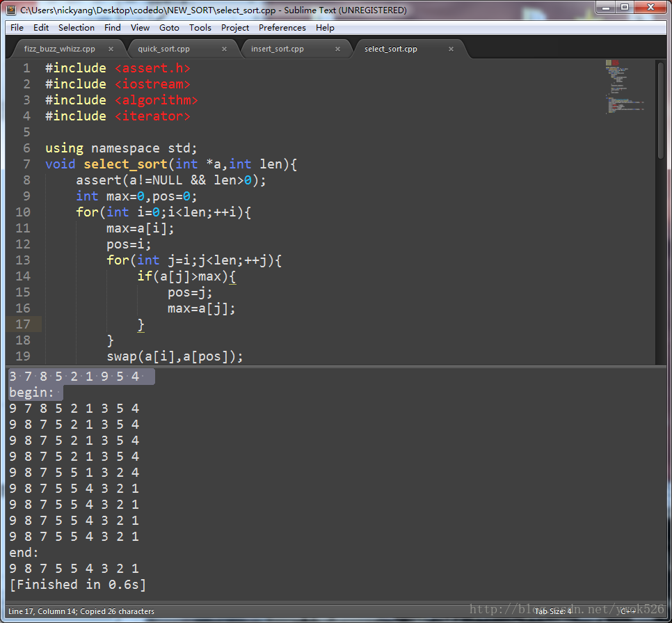Click the Sublime Text title bar icon
This screenshot has width=672, height=623.
12,10
